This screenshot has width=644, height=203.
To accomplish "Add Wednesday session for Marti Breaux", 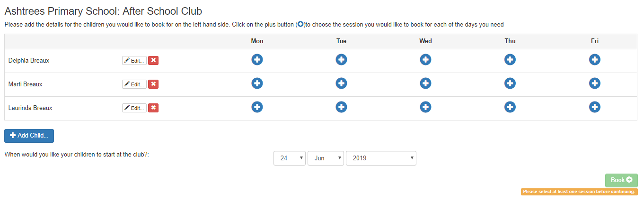I will pyautogui.click(x=425, y=83).
